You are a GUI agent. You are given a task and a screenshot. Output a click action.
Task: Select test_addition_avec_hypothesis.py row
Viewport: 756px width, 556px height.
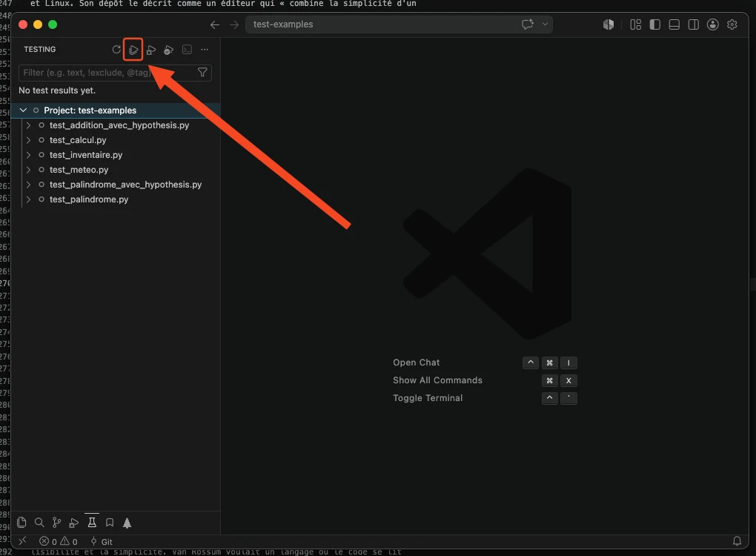(116, 125)
